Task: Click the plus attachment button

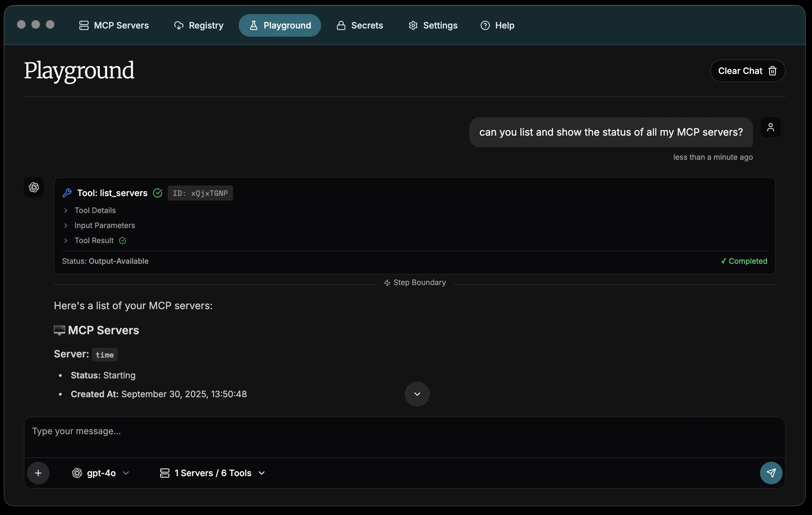Action: pyautogui.click(x=38, y=473)
